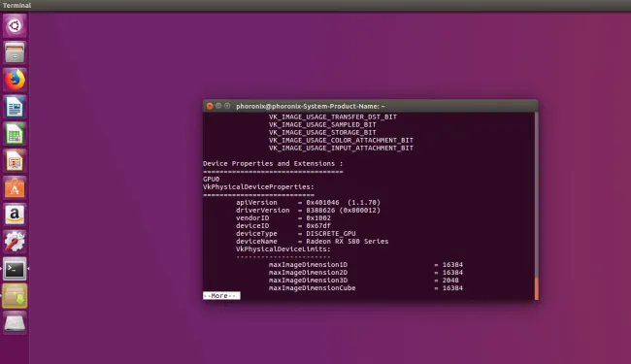This screenshot has width=631, height=364.
Task: Click VK_IMAGE_USAGE_STORAGE_BIT line
Action: 322,132
